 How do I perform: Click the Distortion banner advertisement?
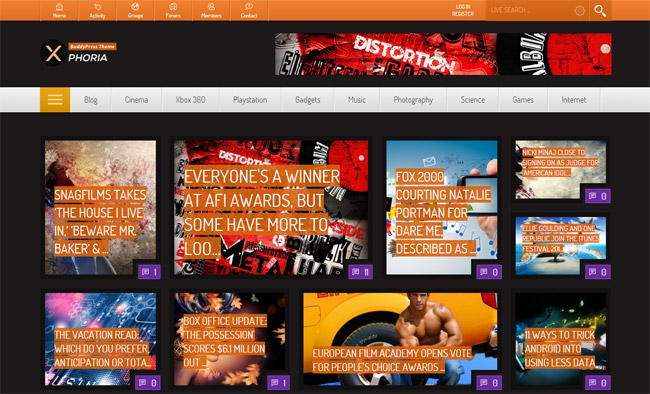pos(443,54)
